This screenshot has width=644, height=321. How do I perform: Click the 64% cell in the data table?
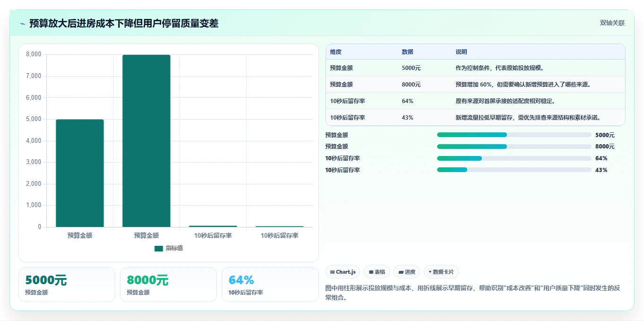point(407,101)
